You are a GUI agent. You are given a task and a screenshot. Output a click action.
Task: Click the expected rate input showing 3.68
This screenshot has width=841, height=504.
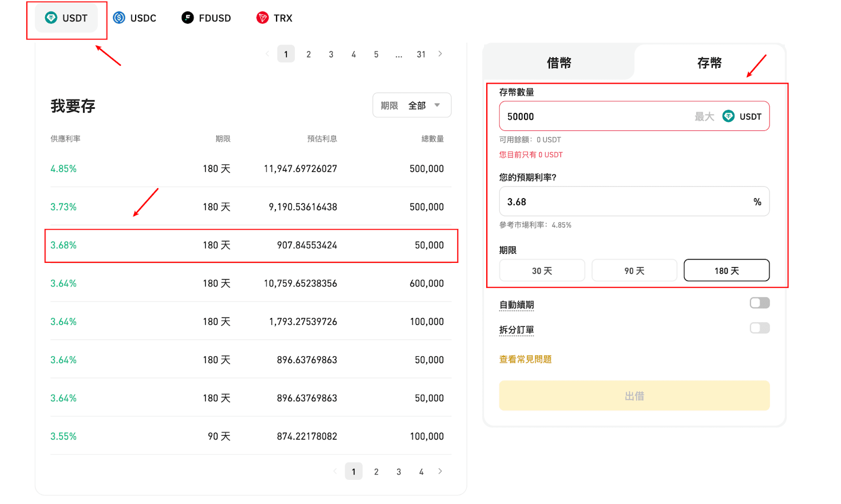634,202
